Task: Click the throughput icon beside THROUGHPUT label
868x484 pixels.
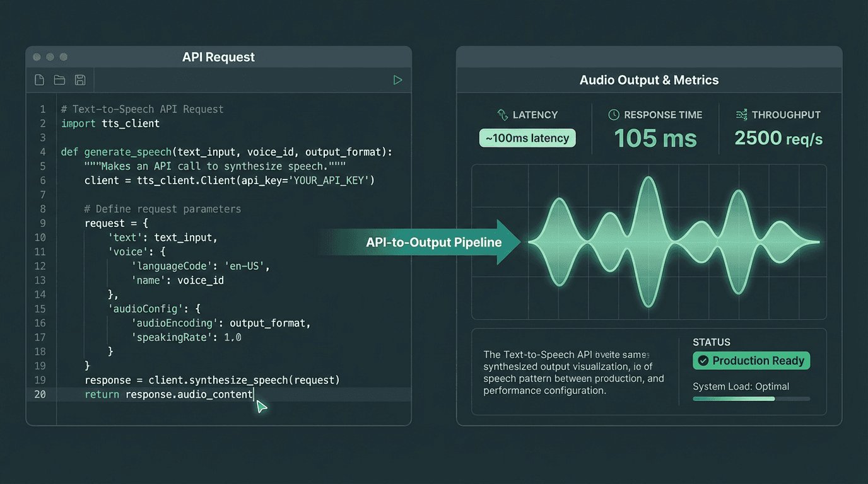Action: pos(741,115)
